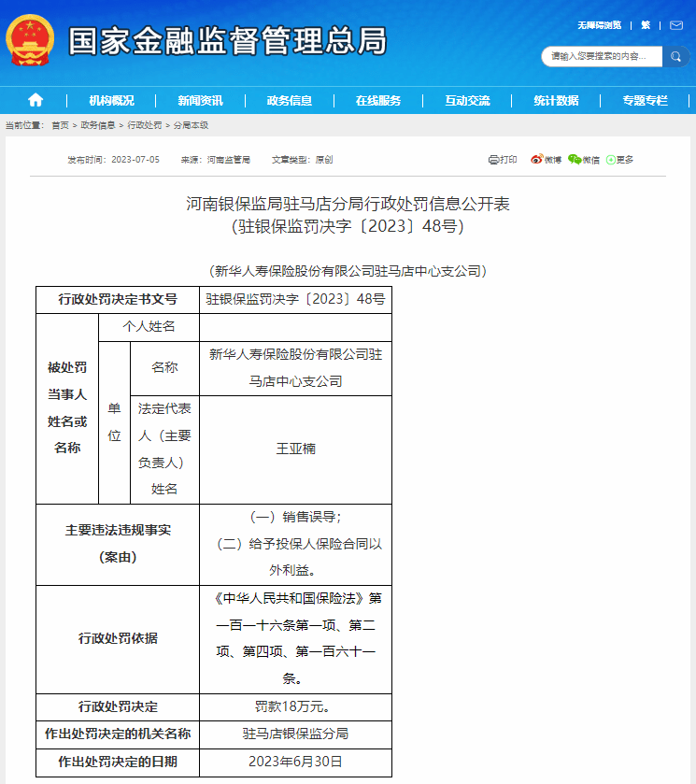Click the header cell 行政处罚决定书文号

tap(118, 300)
